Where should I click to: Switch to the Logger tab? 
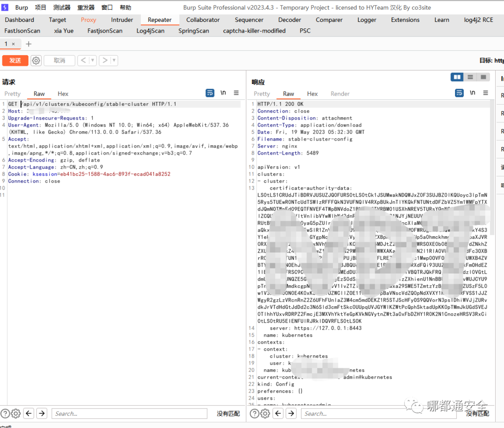tap(367, 20)
